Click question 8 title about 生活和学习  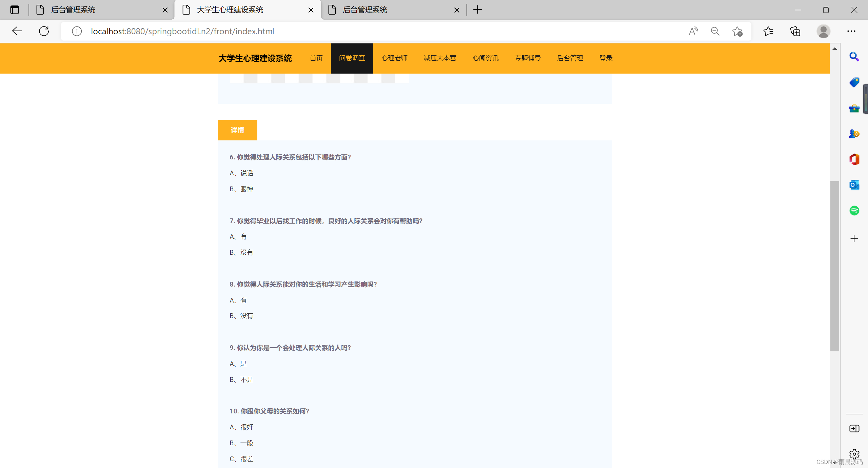pyautogui.click(x=303, y=285)
